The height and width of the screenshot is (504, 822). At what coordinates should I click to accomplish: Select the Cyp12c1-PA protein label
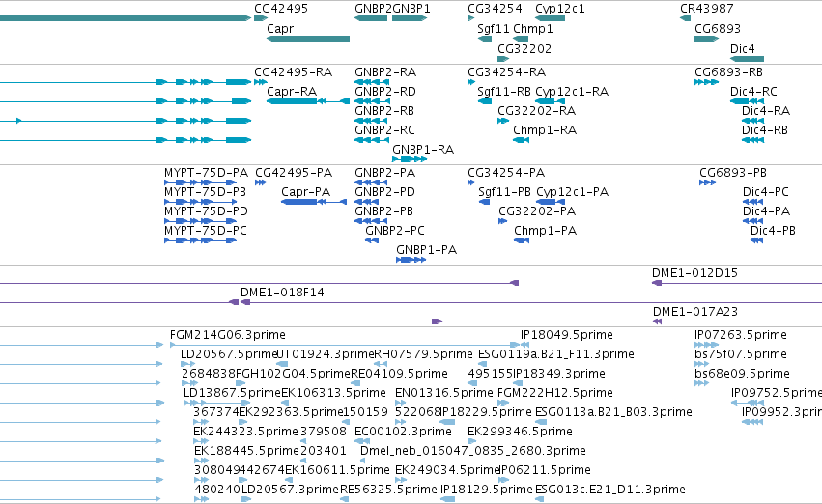573,192
